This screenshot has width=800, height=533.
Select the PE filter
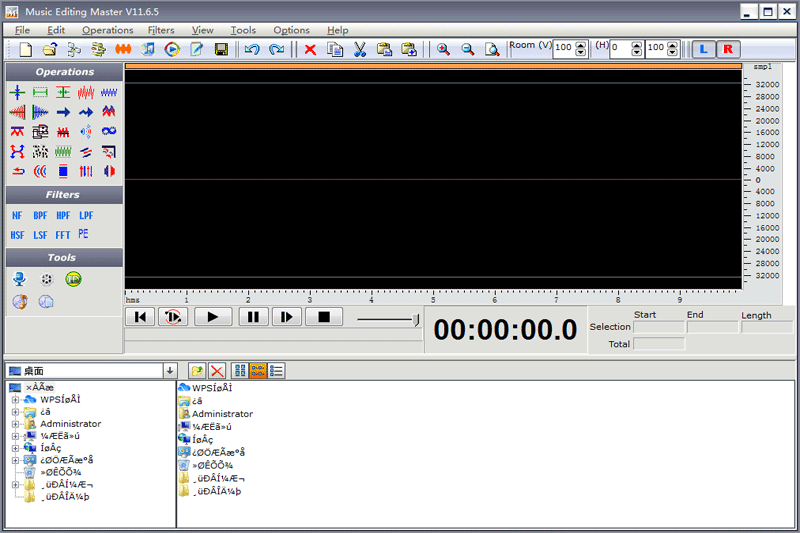coord(84,234)
